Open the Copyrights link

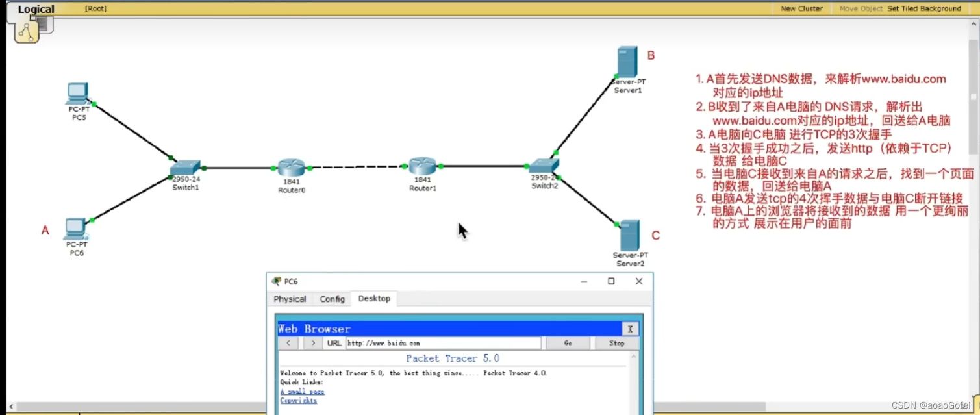[299, 401]
